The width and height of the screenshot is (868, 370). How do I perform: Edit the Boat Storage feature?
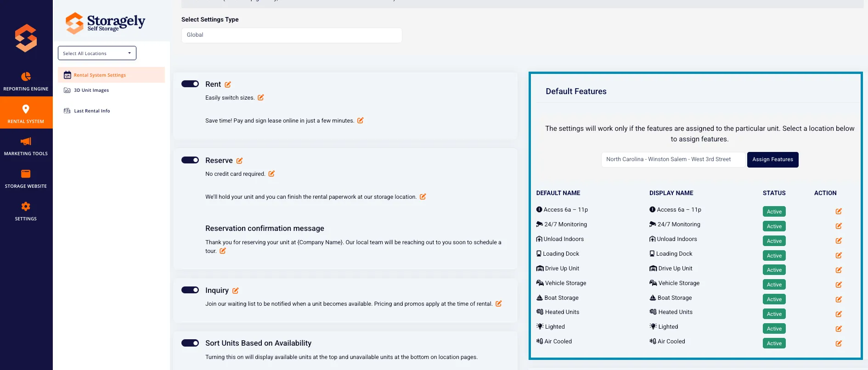pos(839,299)
